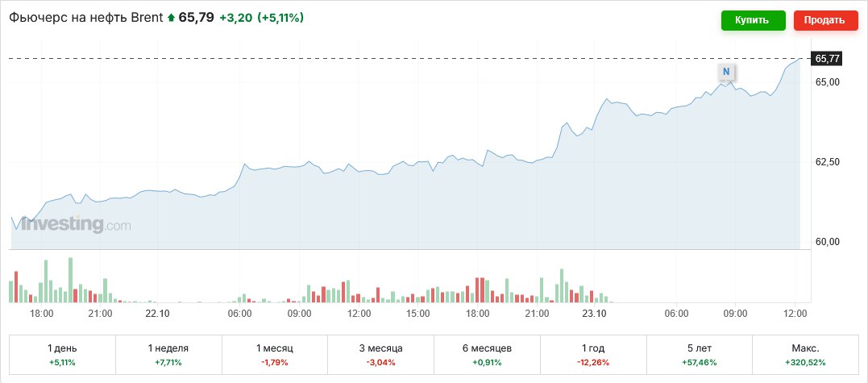This screenshot has height=383, width=868.
Task: Switch to the 1 неделя period
Action: [x=168, y=355]
